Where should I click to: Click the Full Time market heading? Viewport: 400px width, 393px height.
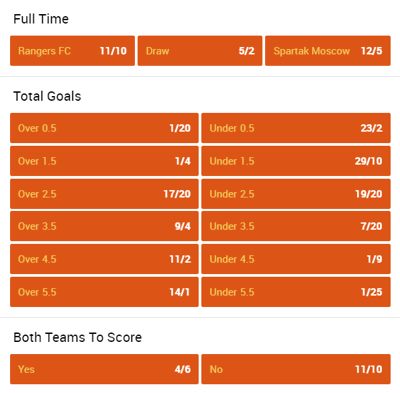click(x=41, y=19)
